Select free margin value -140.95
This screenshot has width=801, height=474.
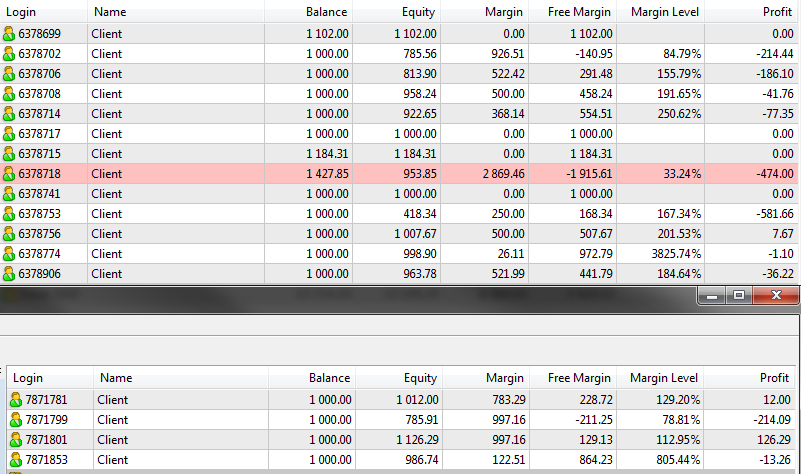594,54
